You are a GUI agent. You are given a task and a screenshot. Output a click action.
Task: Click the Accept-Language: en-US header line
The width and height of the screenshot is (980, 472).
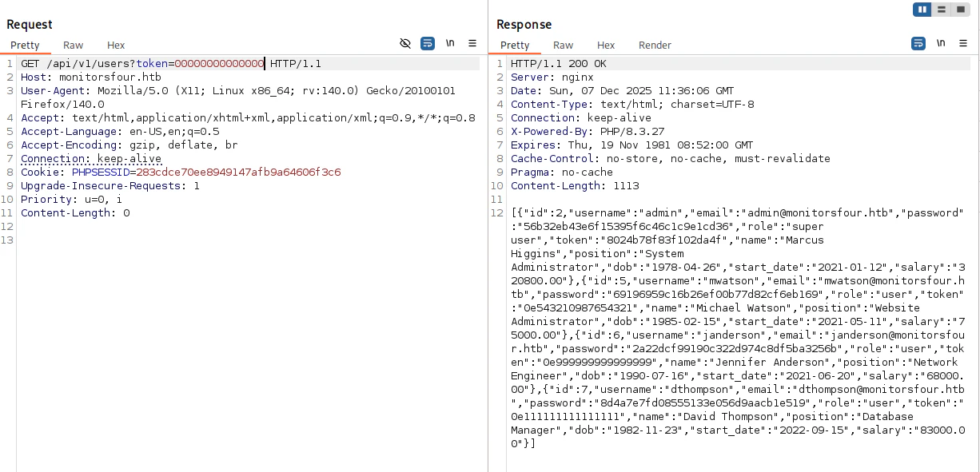[120, 131]
